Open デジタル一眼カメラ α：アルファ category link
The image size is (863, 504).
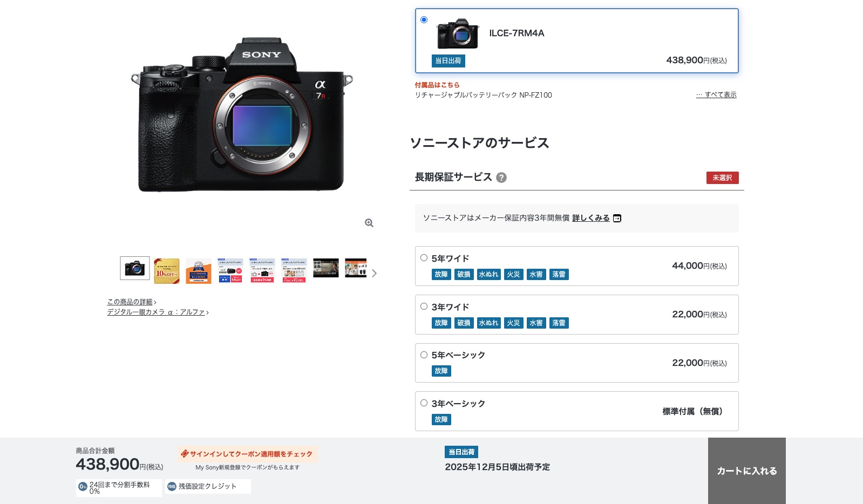tap(156, 312)
